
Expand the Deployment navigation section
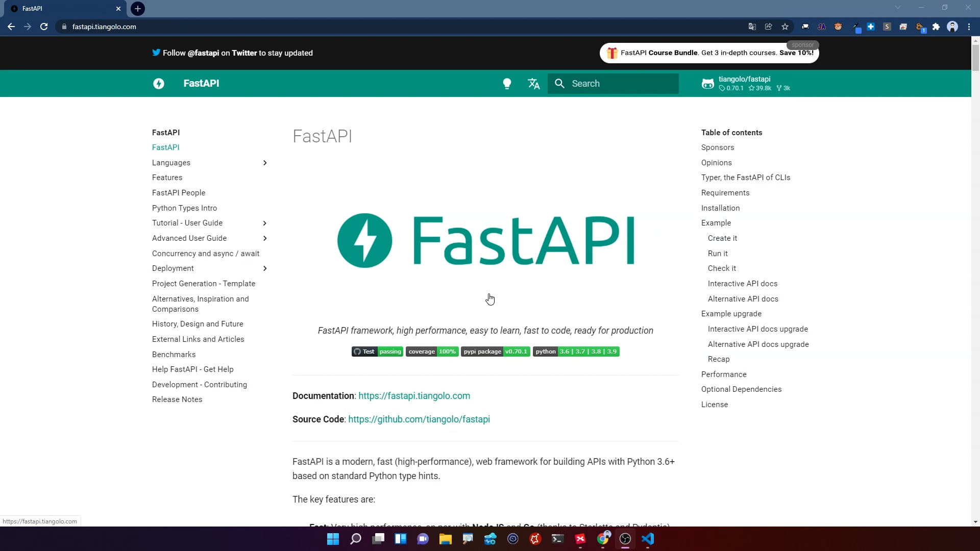[x=265, y=268]
